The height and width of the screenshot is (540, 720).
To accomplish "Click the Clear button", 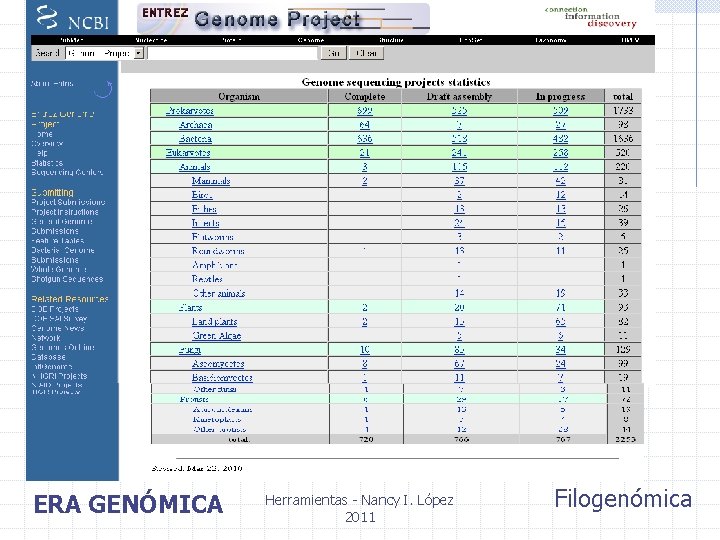I will click(366, 53).
